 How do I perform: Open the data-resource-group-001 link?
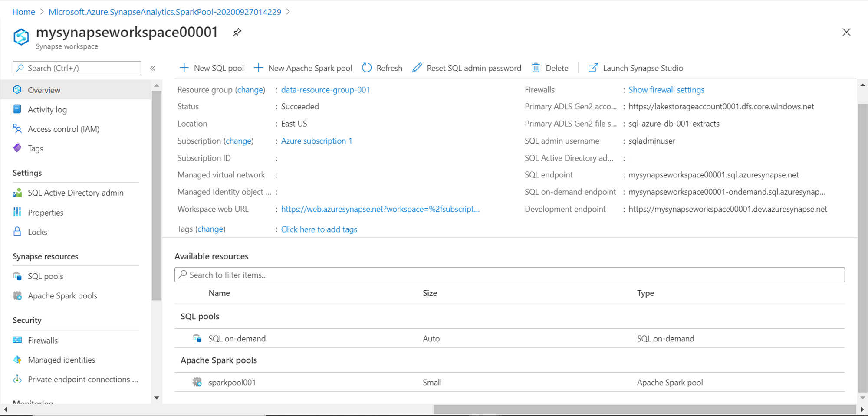[325, 90]
